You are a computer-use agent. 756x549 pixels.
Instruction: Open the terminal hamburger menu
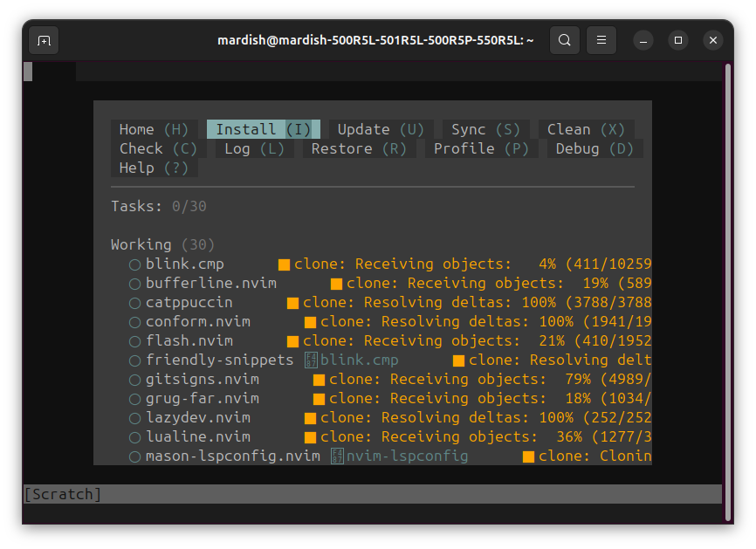pos(601,40)
